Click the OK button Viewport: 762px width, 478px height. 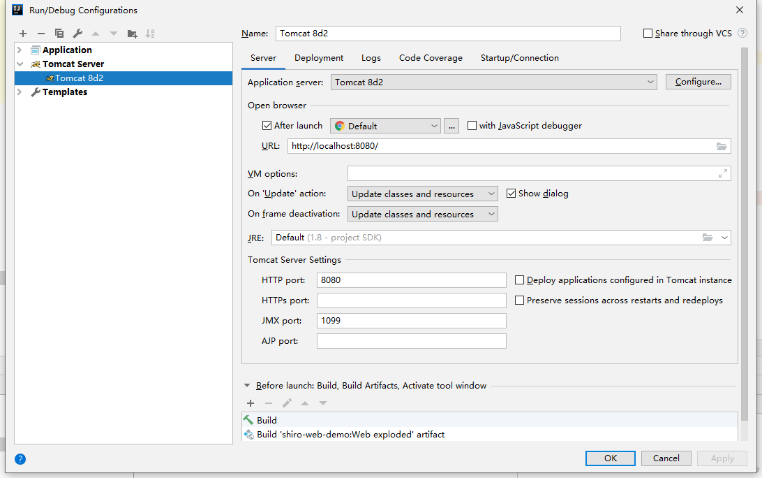tap(610, 458)
